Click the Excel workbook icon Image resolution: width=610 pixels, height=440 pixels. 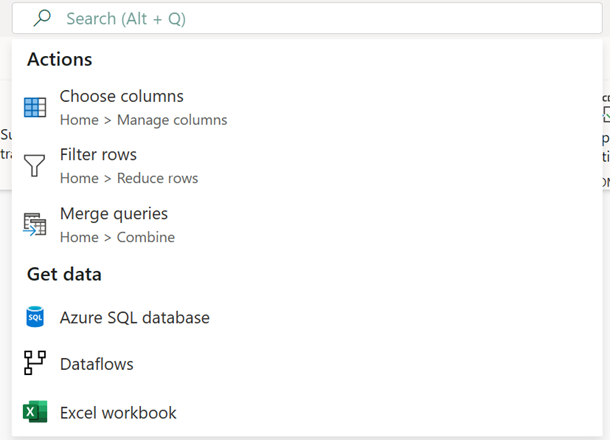pyautogui.click(x=35, y=412)
